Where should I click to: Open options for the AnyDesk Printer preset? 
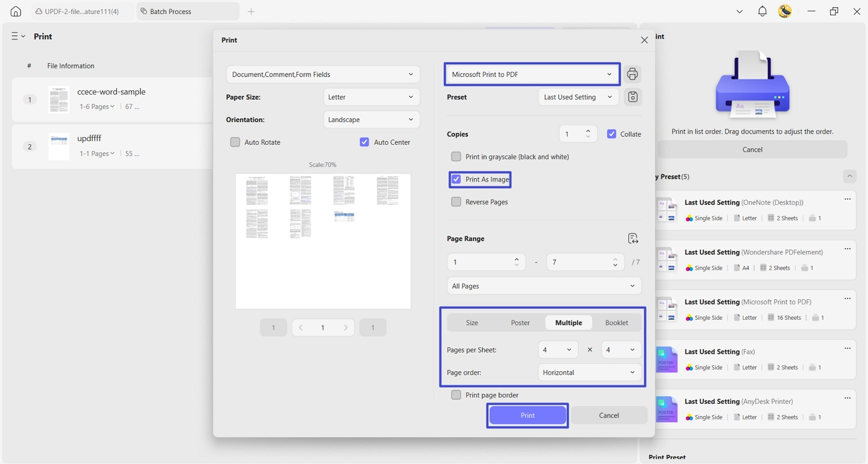click(847, 398)
